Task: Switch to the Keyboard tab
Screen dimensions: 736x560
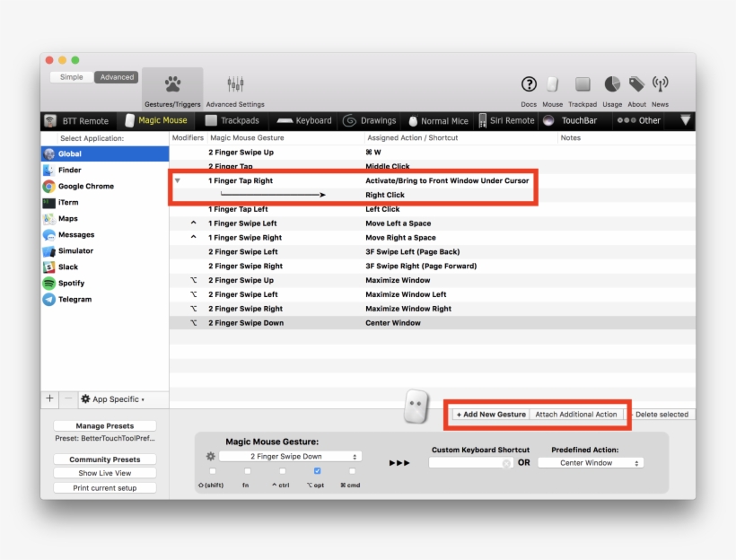Action: coord(304,120)
